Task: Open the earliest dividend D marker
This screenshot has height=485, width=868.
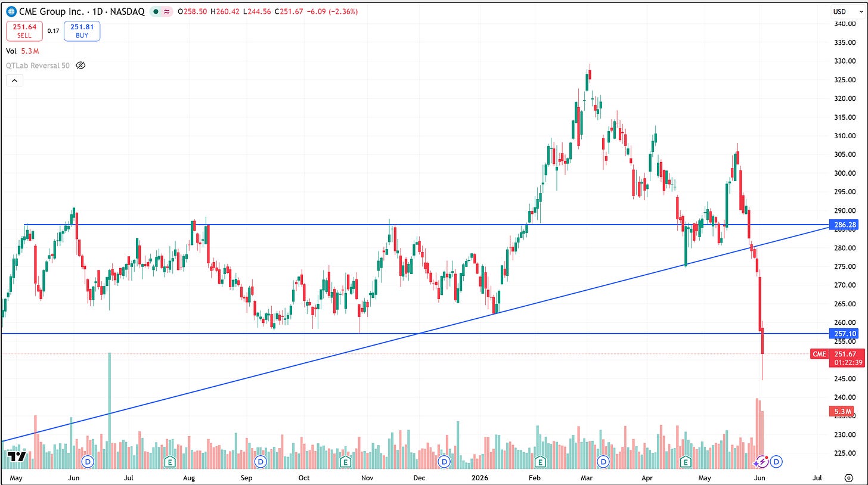Action: coord(89,462)
